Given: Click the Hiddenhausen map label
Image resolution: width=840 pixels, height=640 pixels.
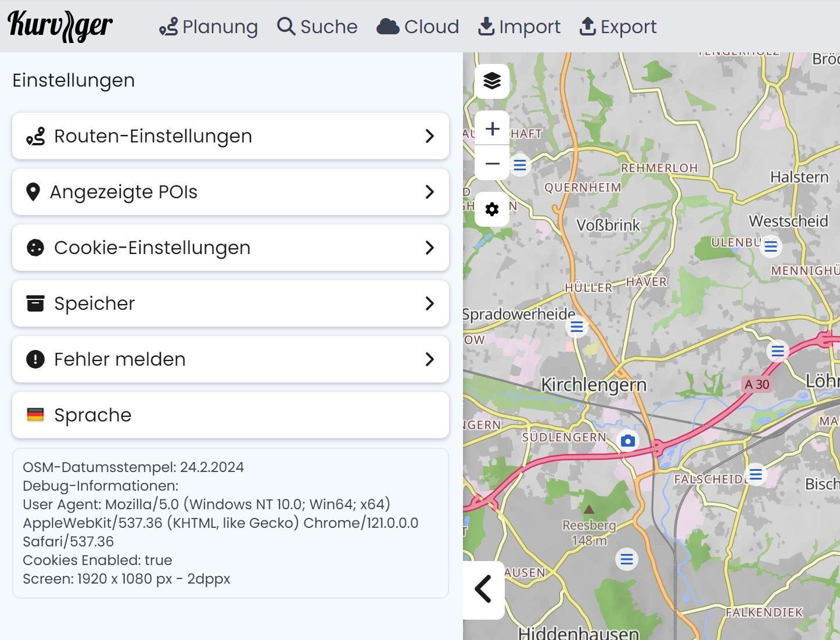Looking at the screenshot, I should point(579,632).
